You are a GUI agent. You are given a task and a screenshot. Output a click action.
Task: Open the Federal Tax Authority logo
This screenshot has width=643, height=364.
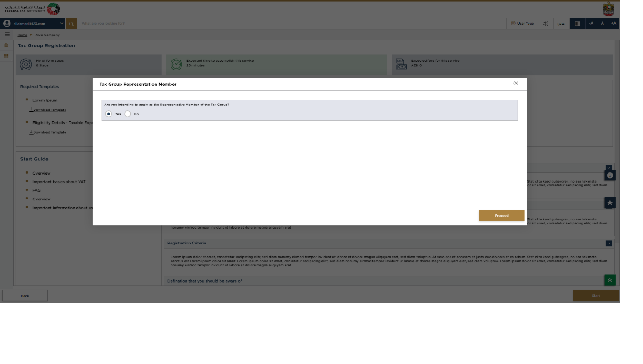click(x=32, y=9)
